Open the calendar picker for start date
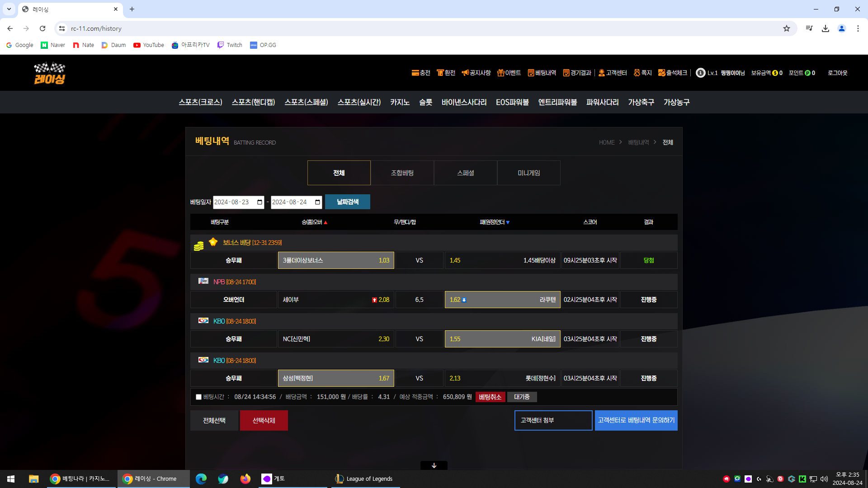The image size is (868, 488). point(259,202)
